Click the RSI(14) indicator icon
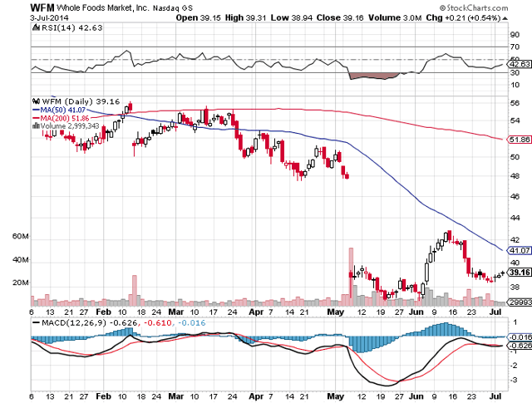This screenshot has height=403, width=532. (36, 27)
